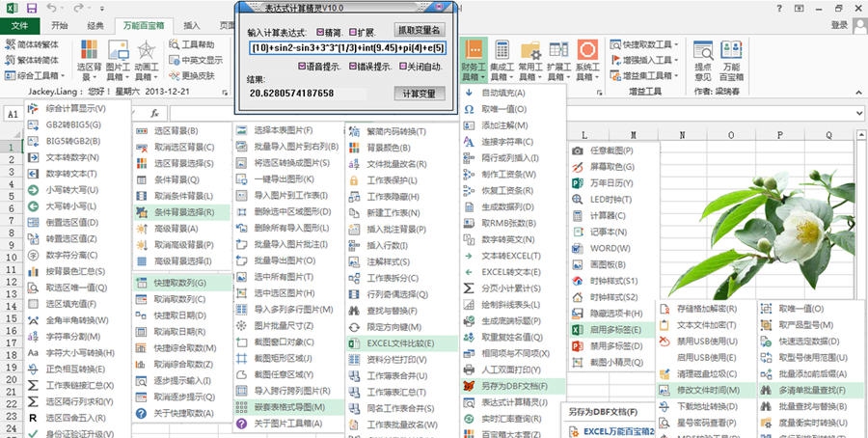
Task: Click the A1 name box
Action: pyautogui.click(x=13, y=114)
